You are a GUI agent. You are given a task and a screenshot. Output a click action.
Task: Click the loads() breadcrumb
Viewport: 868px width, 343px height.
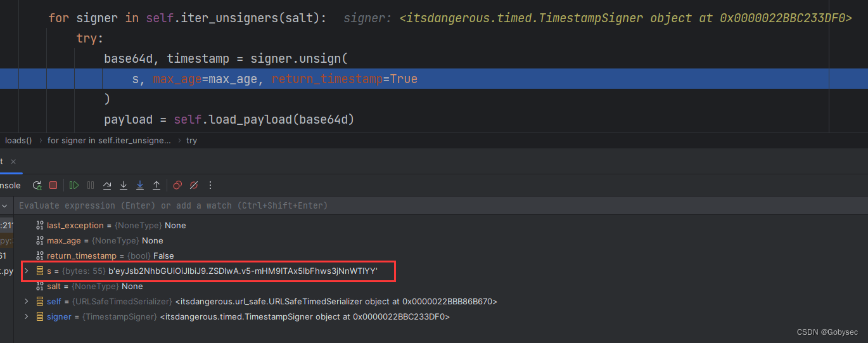(18, 140)
